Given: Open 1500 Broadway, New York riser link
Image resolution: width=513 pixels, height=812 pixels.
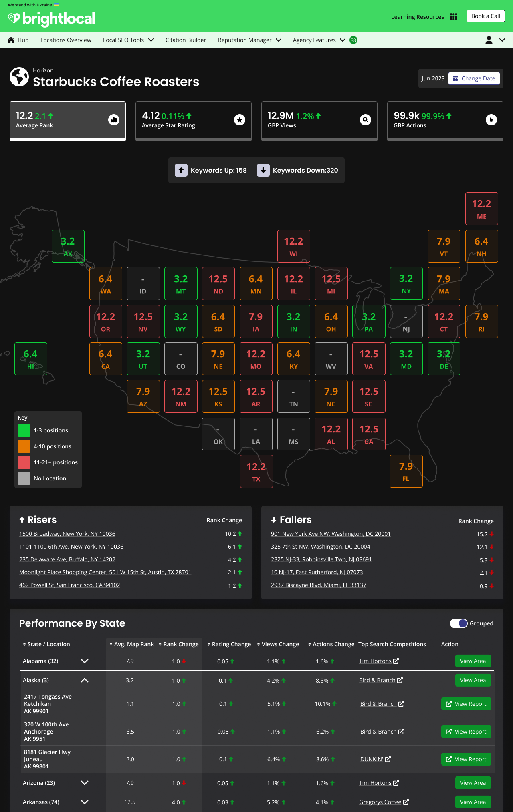Looking at the screenshot, I should pyautogui.click(x=67, y=534).
